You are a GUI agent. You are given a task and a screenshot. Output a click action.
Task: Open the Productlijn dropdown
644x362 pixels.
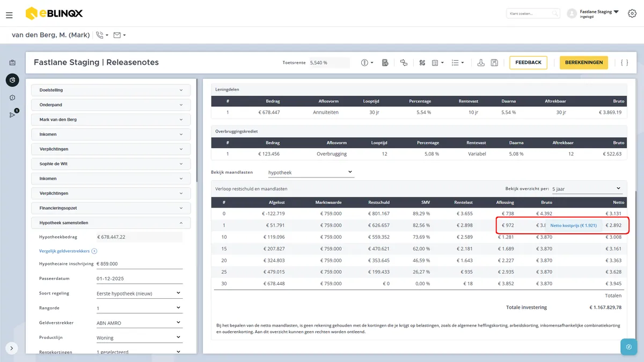point(139,338)
